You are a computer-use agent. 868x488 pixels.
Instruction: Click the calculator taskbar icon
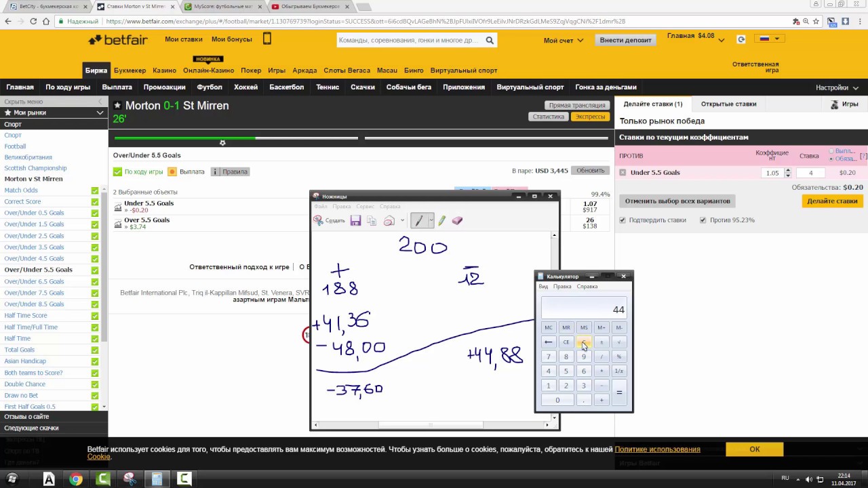point(157,479)
